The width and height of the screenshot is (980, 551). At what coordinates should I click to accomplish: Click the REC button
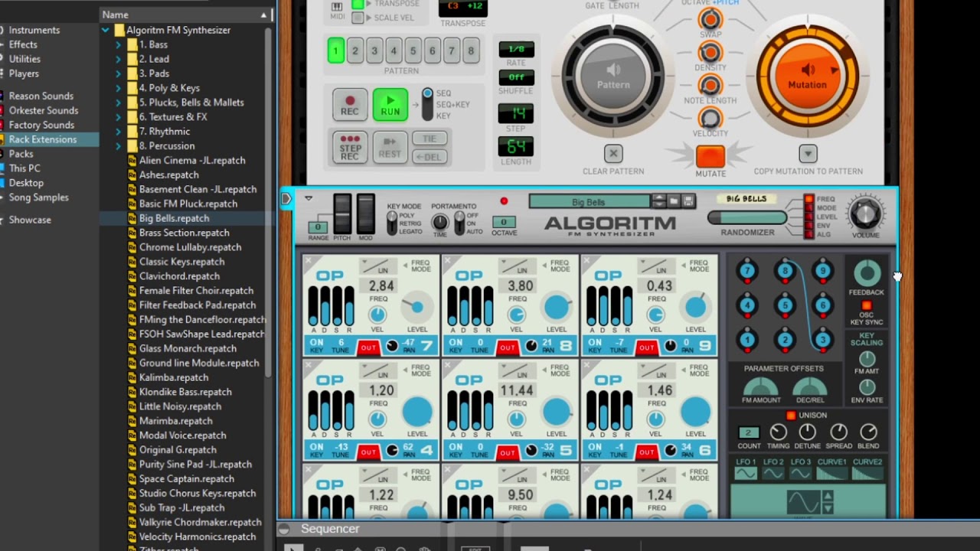click(x=349, y=106)
